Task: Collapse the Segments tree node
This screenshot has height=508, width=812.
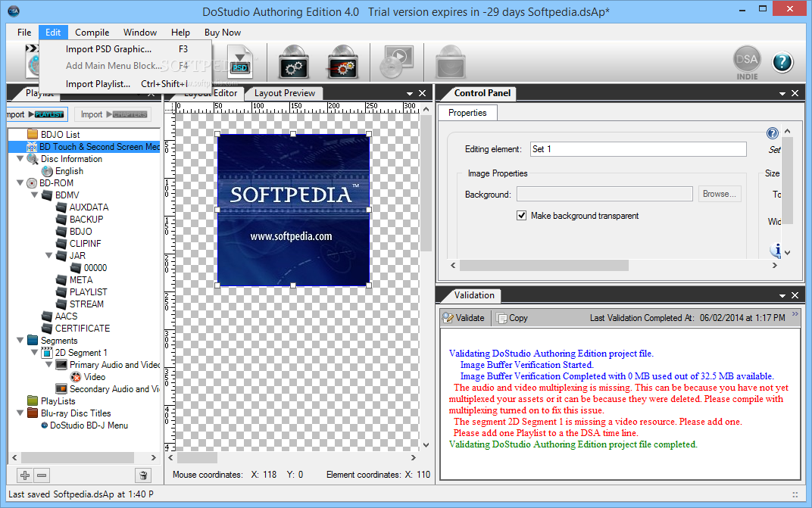Action: (20, 340)
